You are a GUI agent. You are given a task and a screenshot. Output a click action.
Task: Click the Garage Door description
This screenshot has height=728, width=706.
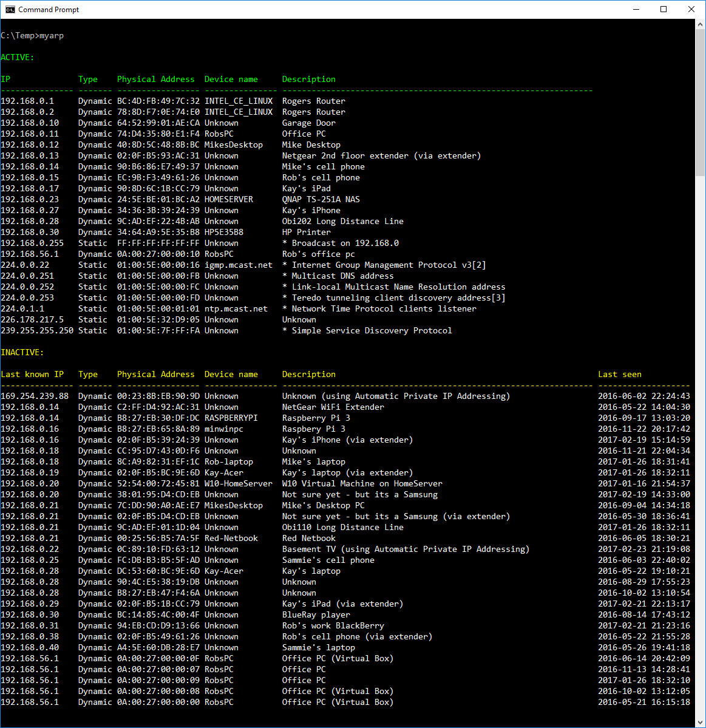coord(308,123)
